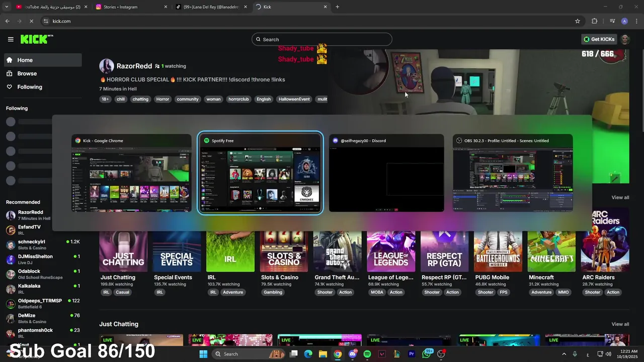Open the League of Legends category card
This screenshot has width=644, height=362.
[391, 251]
